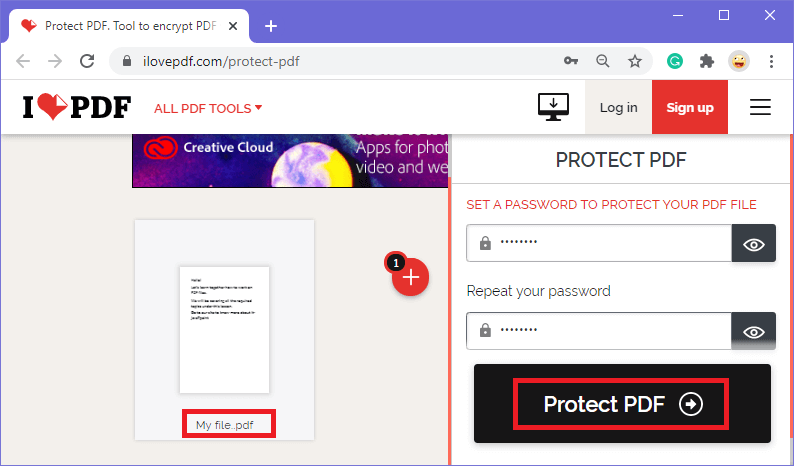Image resolution: width=794 pixels, height=466 pixels.
Task: Open the desktop app download icon
Action: 553,107
